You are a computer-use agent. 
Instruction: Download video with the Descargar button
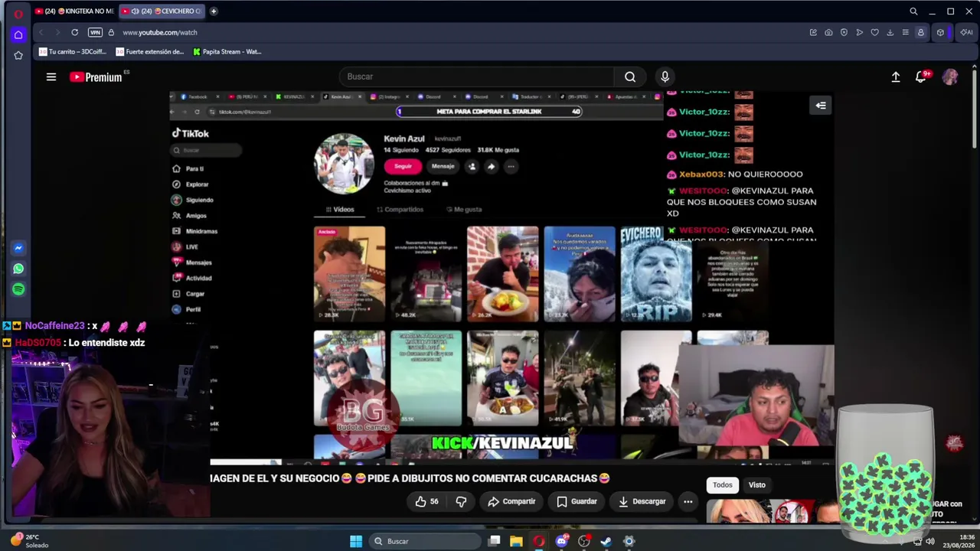point(642,501)
